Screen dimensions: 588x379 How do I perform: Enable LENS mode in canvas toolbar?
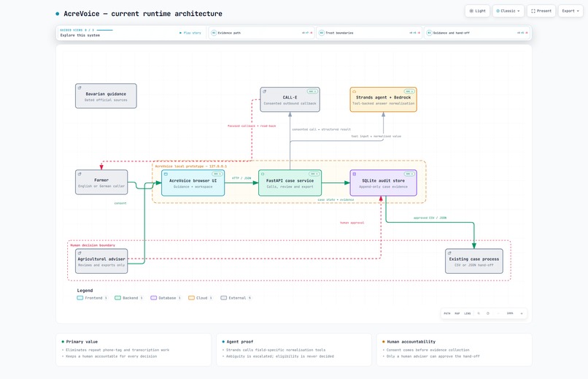[467, 313]
